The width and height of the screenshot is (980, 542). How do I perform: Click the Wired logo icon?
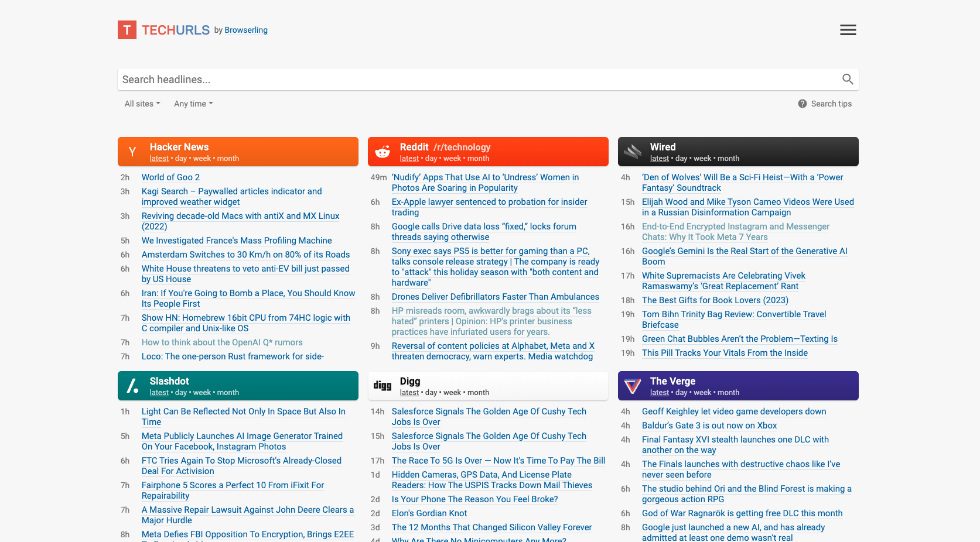(633, 152)
